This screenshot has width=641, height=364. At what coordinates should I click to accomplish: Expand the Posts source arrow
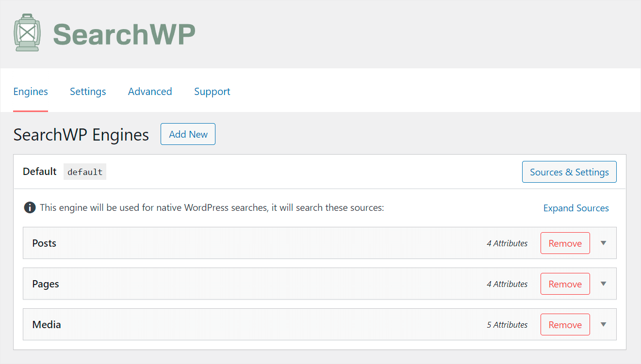[x=604, y=243]
